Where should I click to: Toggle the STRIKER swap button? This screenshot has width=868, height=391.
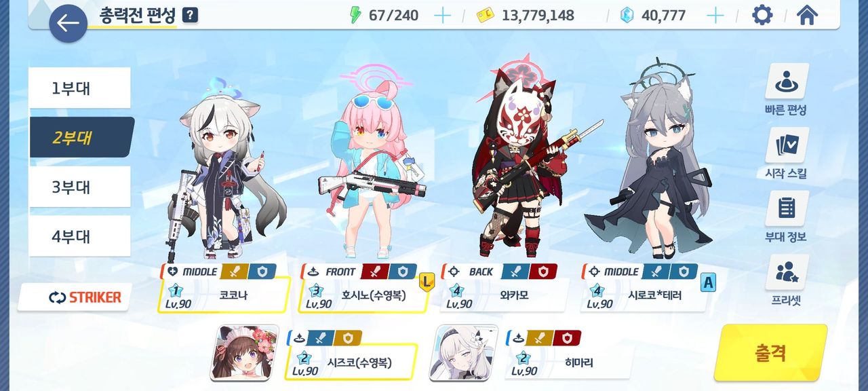click(75, 297)
